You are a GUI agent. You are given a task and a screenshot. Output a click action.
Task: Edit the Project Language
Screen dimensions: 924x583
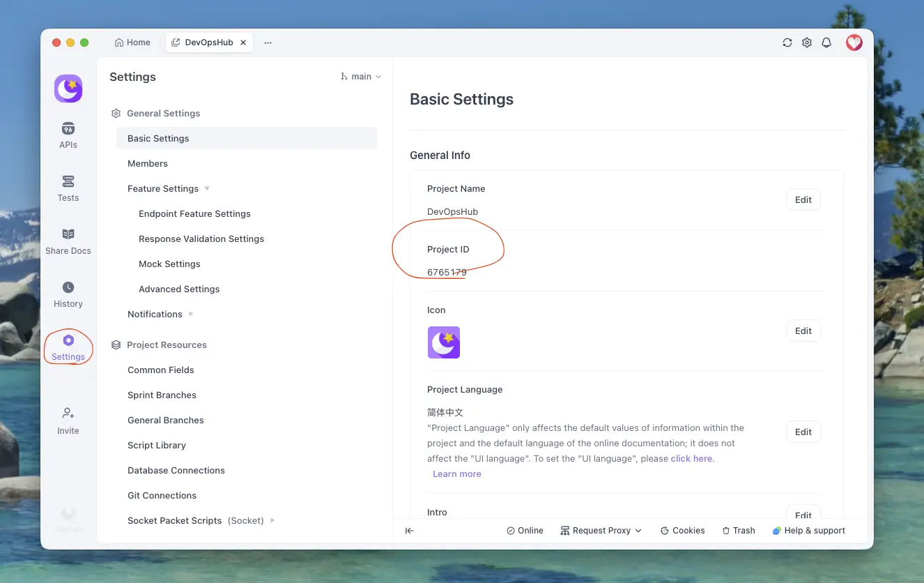tap(803, 432)
